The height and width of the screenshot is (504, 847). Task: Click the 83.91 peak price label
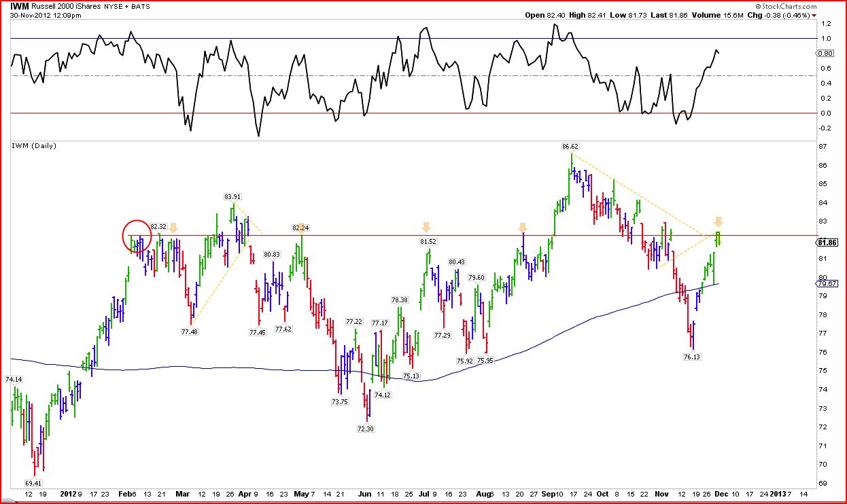point(233,196)
